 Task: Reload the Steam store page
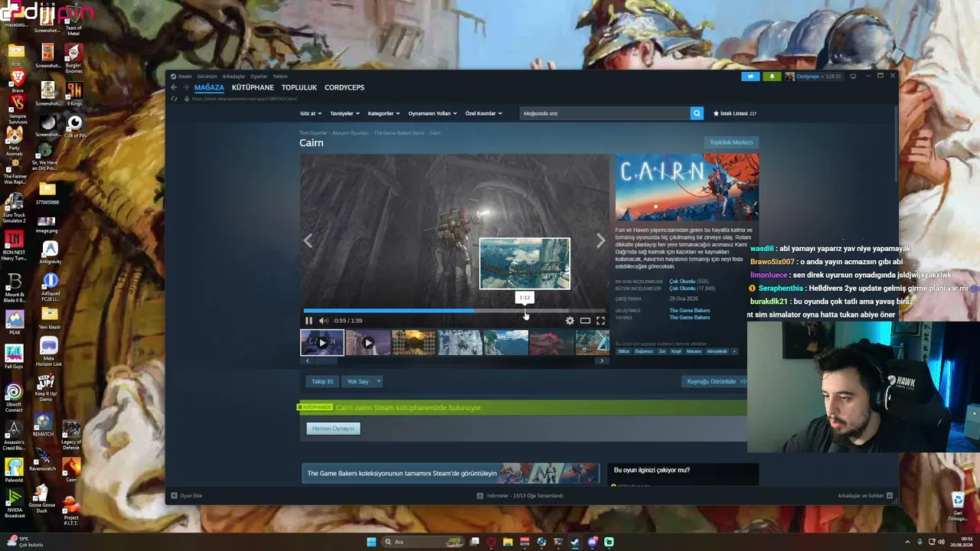[174, 99]
